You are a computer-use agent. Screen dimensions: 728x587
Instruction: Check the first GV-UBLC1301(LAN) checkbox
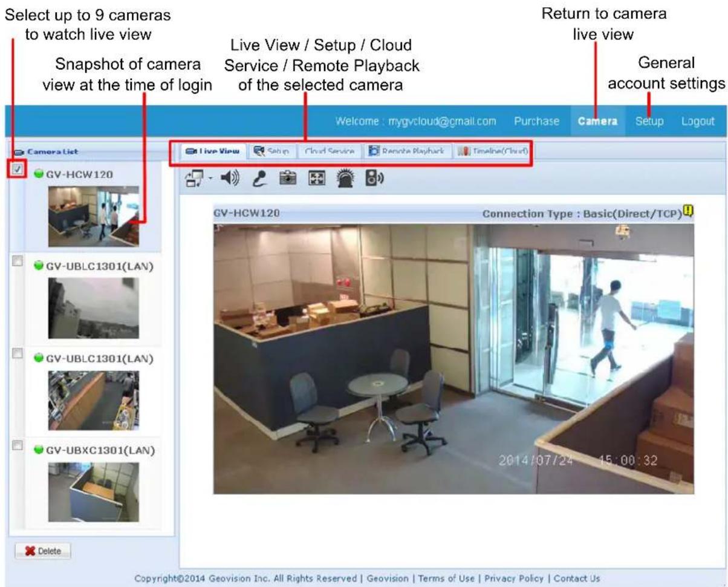click(x=18, y=261)
